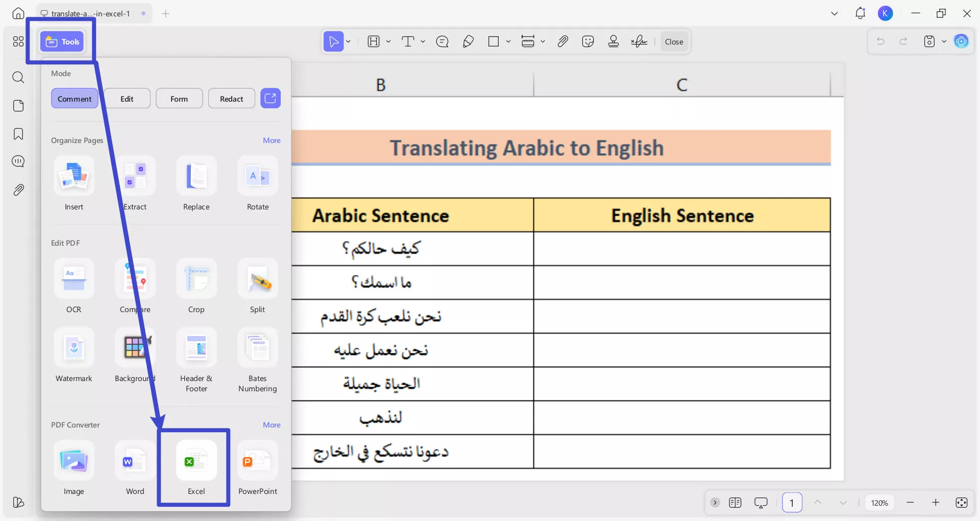This screenshot has width=980, height=521.
Task: Open the save options dropdown arrow
Action: tap(943, 41)
